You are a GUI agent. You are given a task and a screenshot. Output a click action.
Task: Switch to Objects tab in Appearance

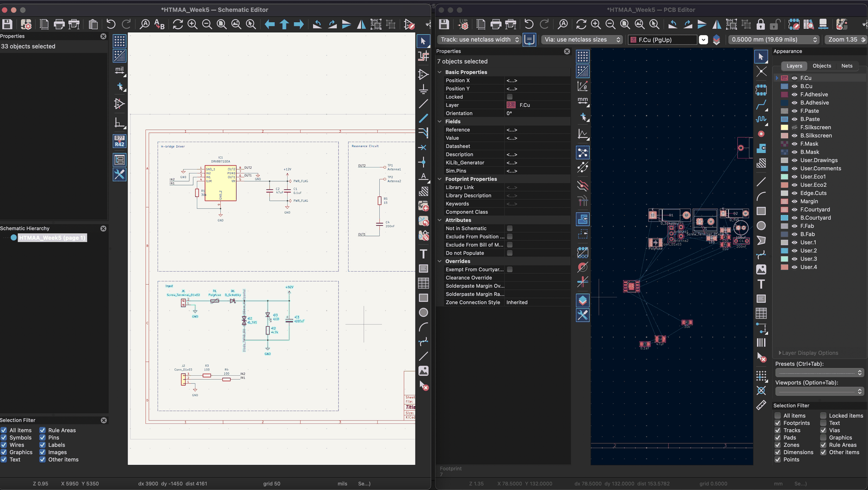821,66
